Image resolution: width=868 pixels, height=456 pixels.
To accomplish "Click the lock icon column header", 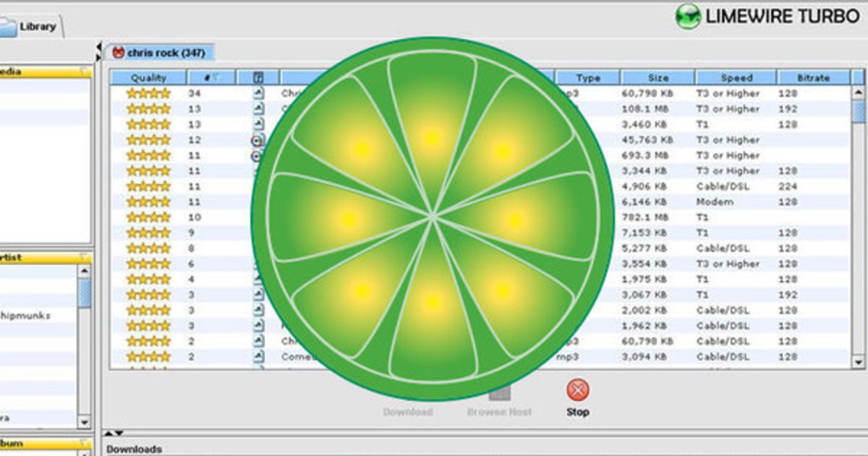I will (x=260, y=77).
